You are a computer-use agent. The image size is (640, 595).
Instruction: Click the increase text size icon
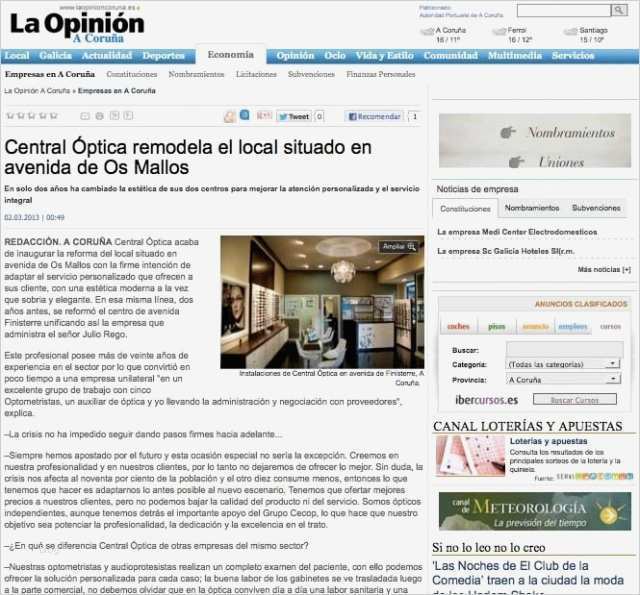(114, 116)
